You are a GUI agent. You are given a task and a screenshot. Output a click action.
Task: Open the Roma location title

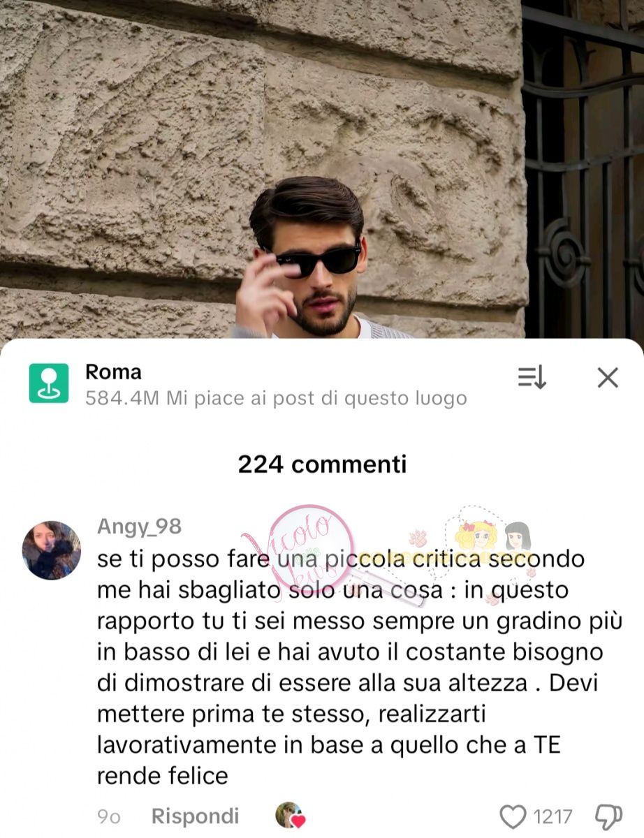[x=113, y=372]
